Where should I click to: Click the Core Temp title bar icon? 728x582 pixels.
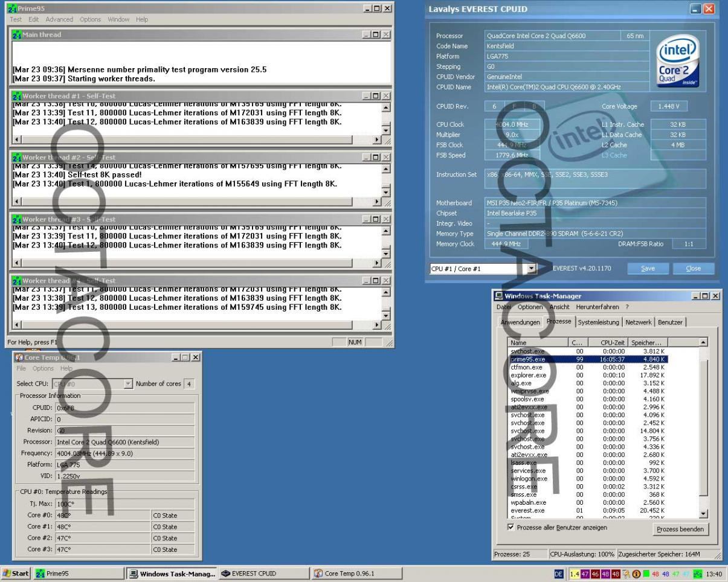(19, 357)
